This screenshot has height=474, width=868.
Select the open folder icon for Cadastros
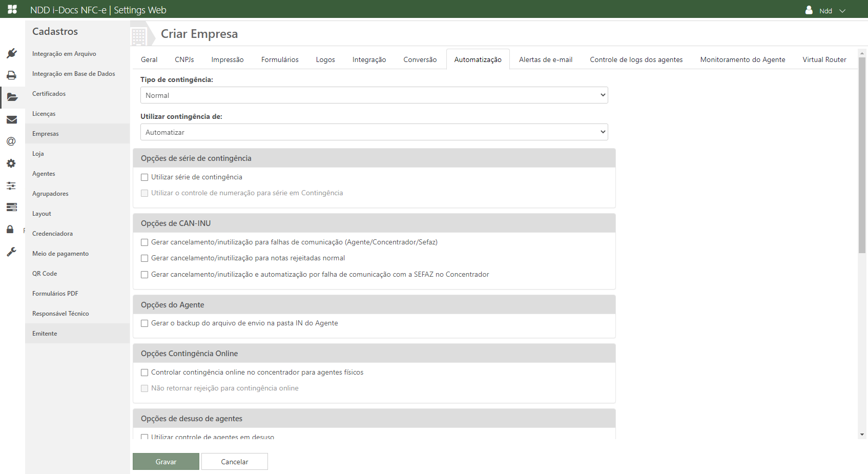point(12,97)
